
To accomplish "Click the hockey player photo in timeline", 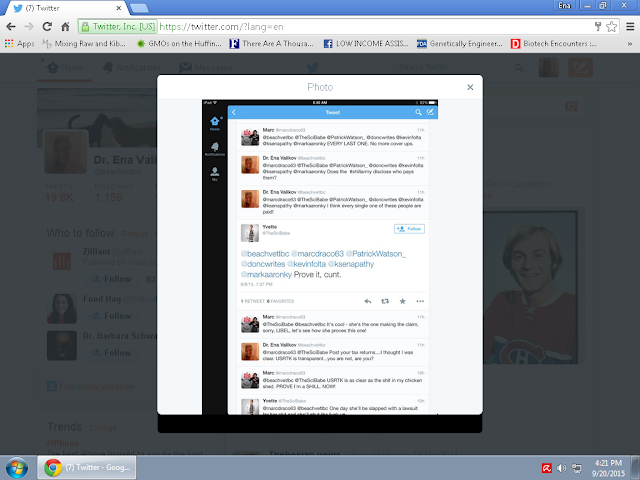I will 533,285.
